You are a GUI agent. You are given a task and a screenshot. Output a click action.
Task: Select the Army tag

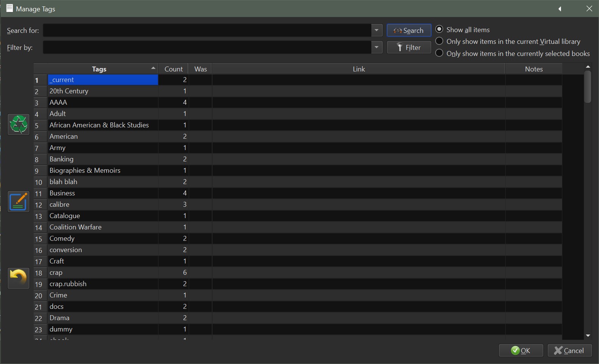pos(103,148)
